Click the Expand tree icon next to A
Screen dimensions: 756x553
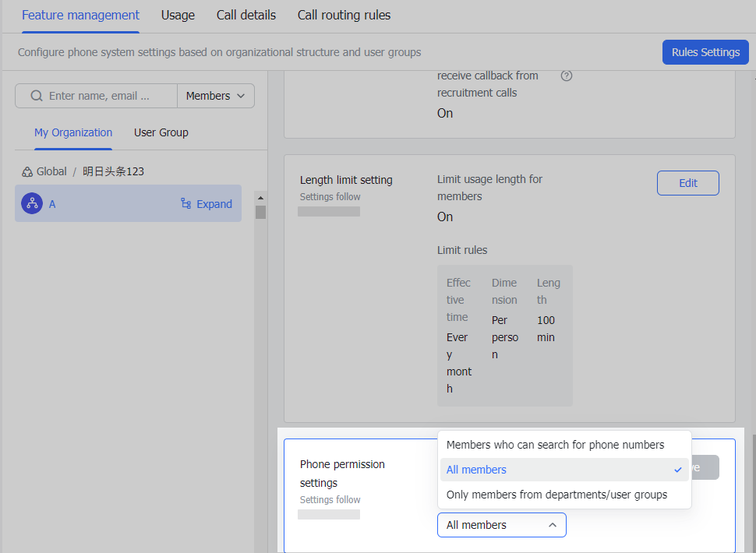pyautogui.click(x=185, y=203)
